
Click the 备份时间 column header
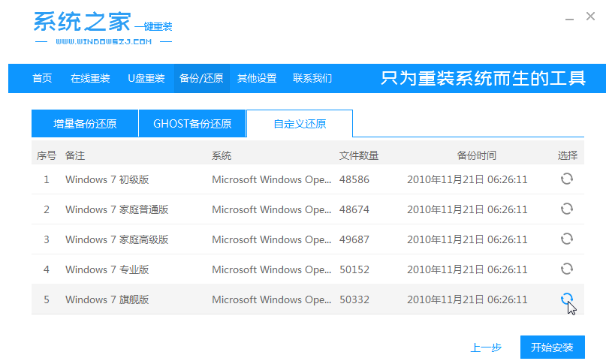click(x=477, y=155)
